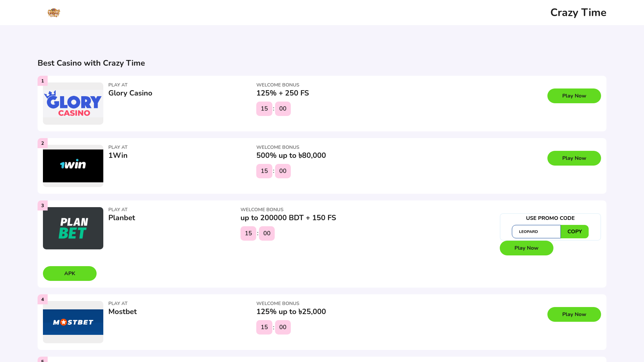Screen dimensions: 644x362
Task: Click the rank 4 badge
Action: tap(43, 299)
